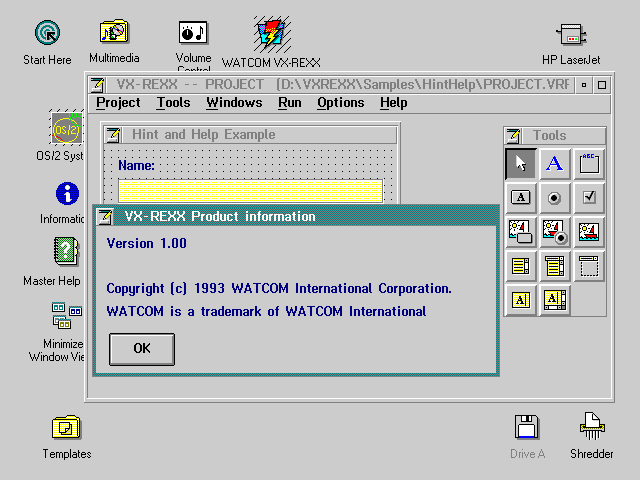Click the 'Version 1.00' text

coord(147,244)
